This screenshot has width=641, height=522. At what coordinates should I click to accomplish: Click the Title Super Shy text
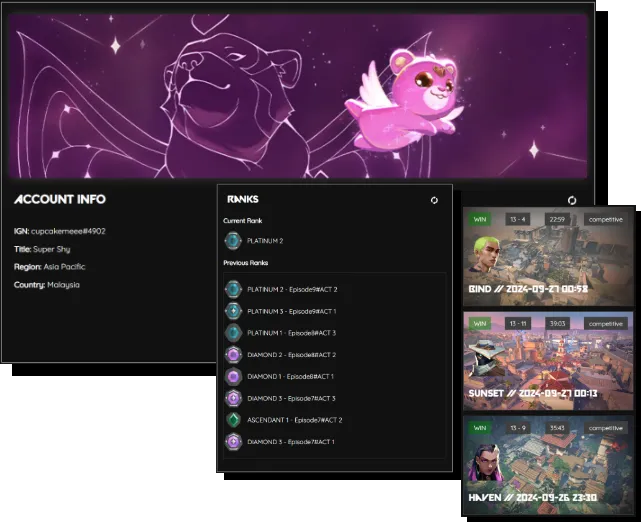tap(42, 249)
